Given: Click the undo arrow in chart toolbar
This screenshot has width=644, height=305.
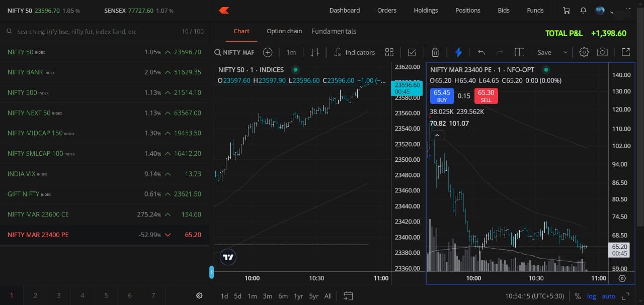Looking at the screenshot, I should (481, 52).
